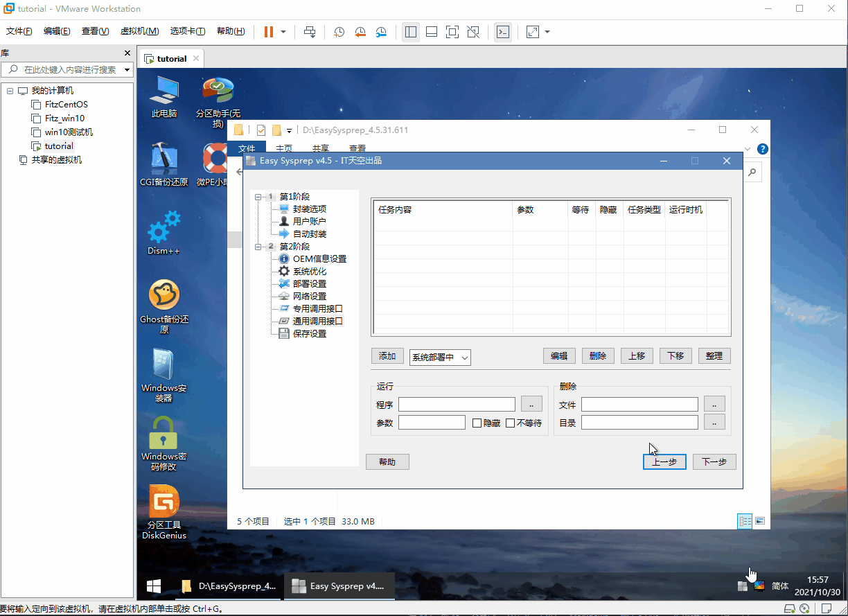Select Fitz_win10 in the library list
This screenshot has height=616, width=848.
(x=64, y=118)
